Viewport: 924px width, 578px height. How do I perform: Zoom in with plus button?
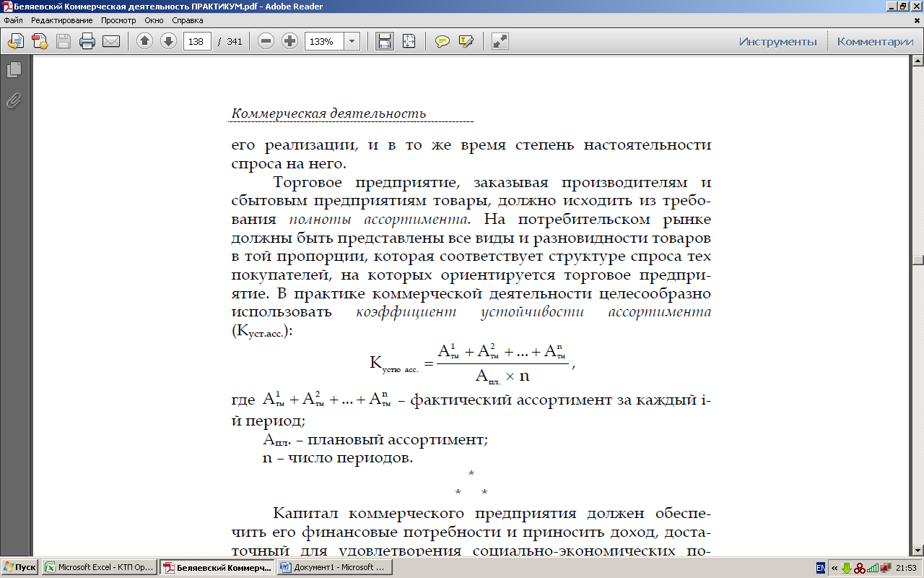(289, 41)
